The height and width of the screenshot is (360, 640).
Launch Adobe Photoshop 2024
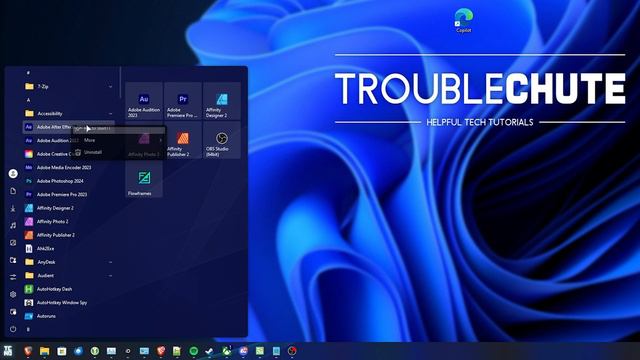coord(69,181)
